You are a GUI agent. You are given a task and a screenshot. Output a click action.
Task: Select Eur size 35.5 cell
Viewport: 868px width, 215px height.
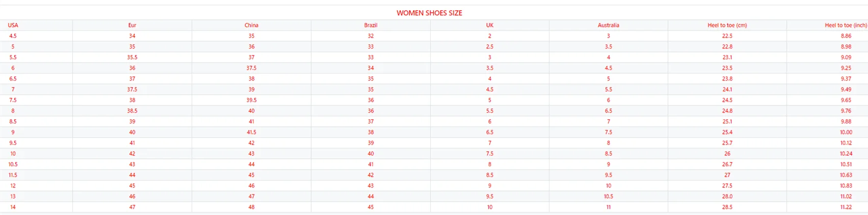point(132,57)
